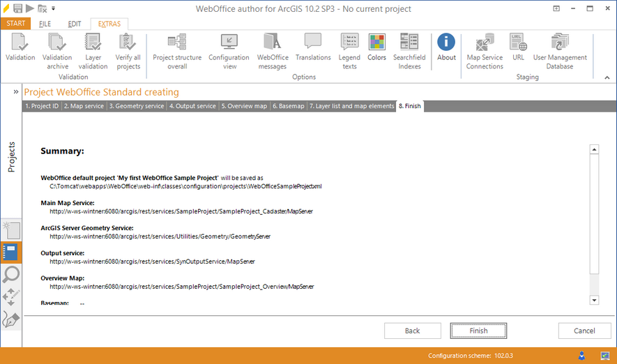The width and height of the screenshot is (617, 364).
Task: Expand the Projects side panel
Action: [15, 91]
